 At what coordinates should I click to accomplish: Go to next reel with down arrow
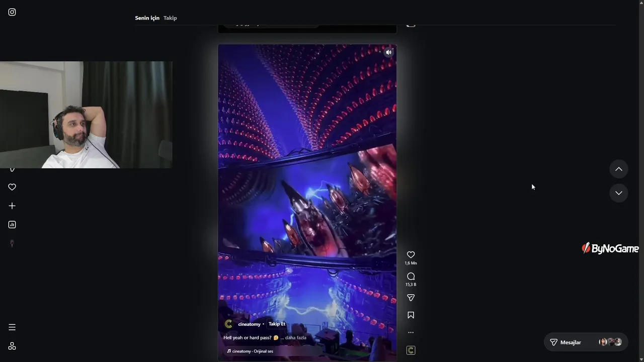pyautogui.click(x=619, y=193)
